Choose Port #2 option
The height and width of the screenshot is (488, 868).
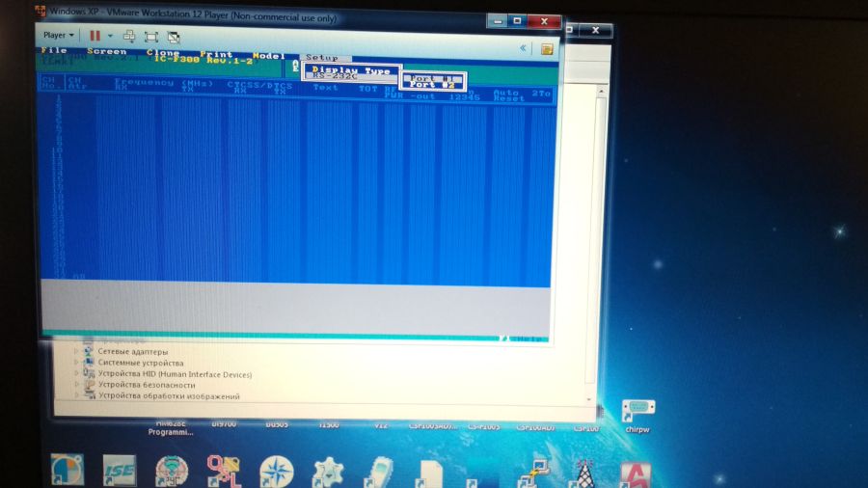tap(432, 85)
